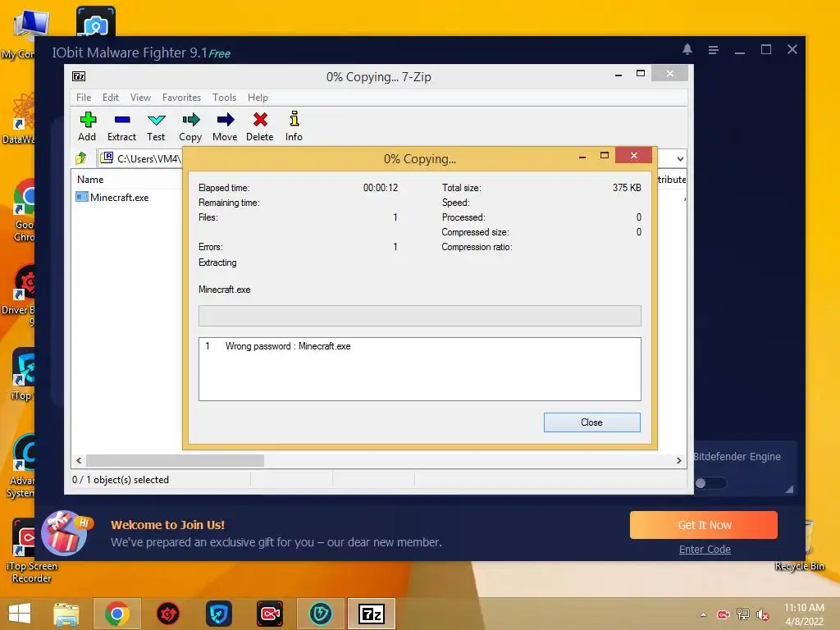Viewport: 840px width, 630px height.
Task: Select Minecraft.exe in the file list
Action: tap(112, 197)
